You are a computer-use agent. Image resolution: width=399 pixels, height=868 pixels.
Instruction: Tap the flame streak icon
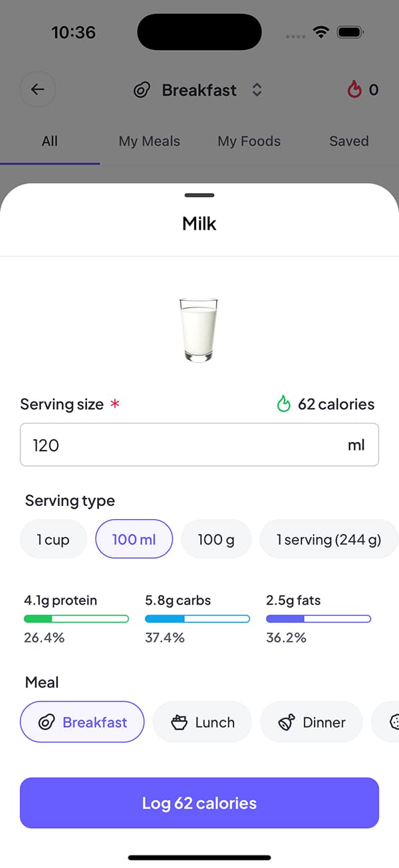355,89
